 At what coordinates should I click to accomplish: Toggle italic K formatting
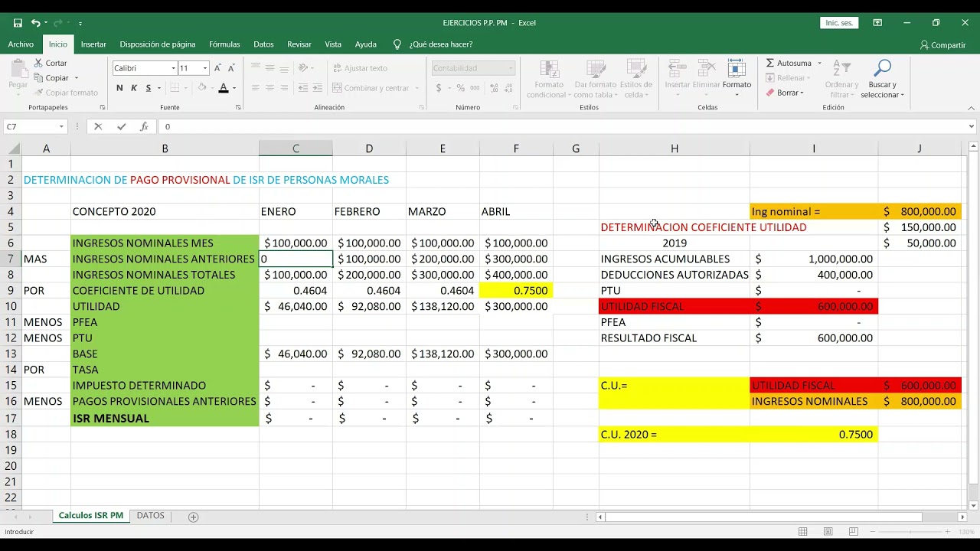(x=134, y=88)
